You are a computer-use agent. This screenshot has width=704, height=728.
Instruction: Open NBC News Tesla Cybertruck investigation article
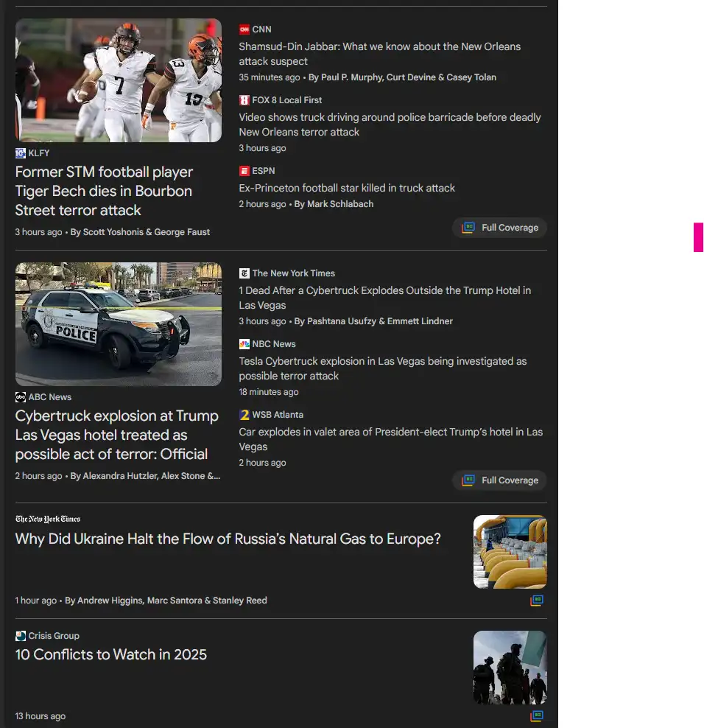(383, 368)
